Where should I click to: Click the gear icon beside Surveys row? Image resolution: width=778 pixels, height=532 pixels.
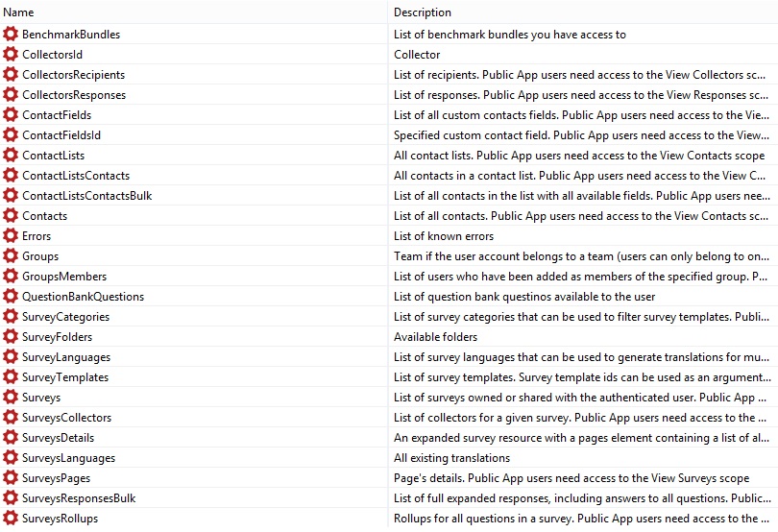(11, 398)
